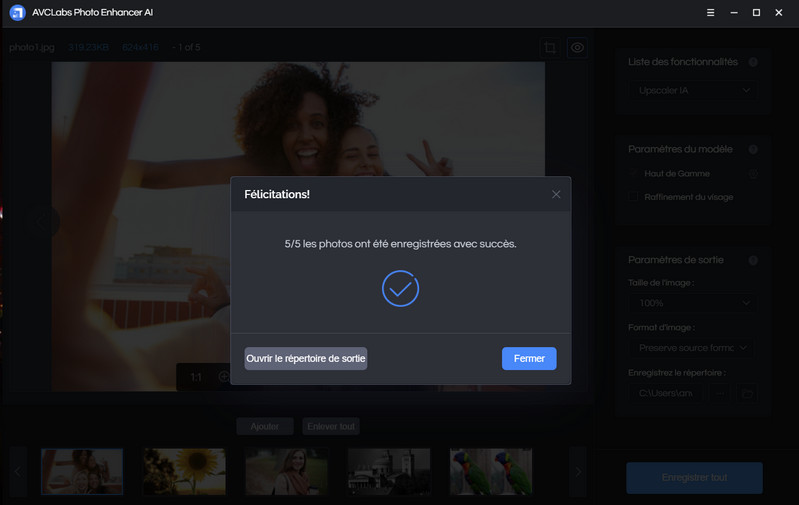Close the Félicitations dialog with X
This screenshot has width=799, height=505.
tap(556, 194)
